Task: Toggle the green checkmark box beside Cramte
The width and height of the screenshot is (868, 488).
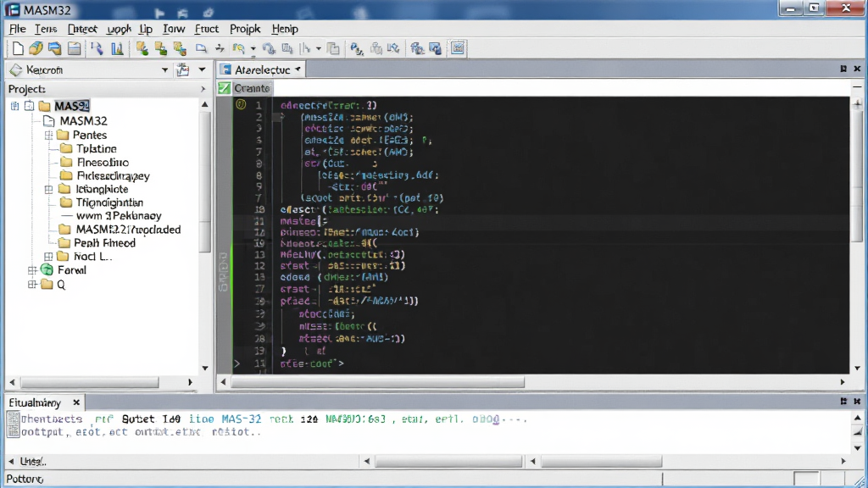Action: [x=224, y=88]
